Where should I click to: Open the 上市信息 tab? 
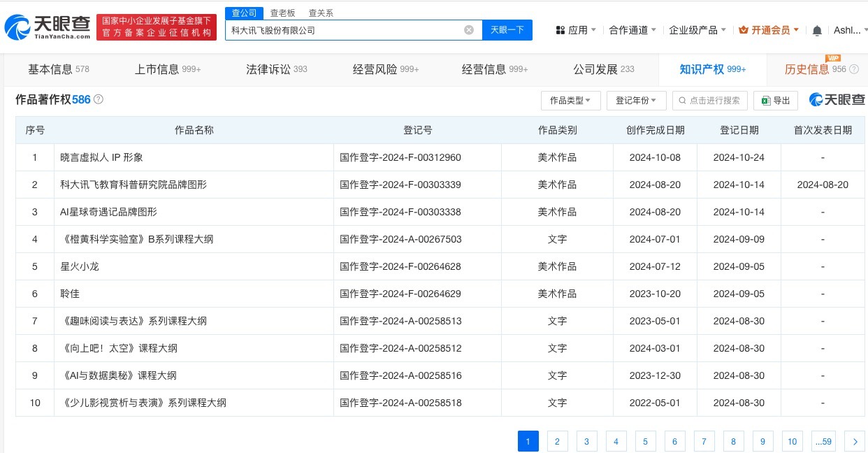point(168,69)
